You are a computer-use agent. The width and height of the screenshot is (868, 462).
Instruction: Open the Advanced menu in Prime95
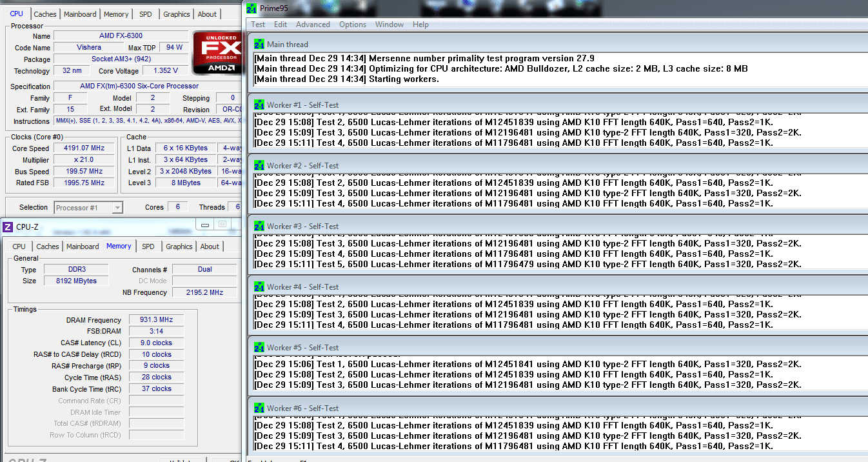click(x=313, y=25)
